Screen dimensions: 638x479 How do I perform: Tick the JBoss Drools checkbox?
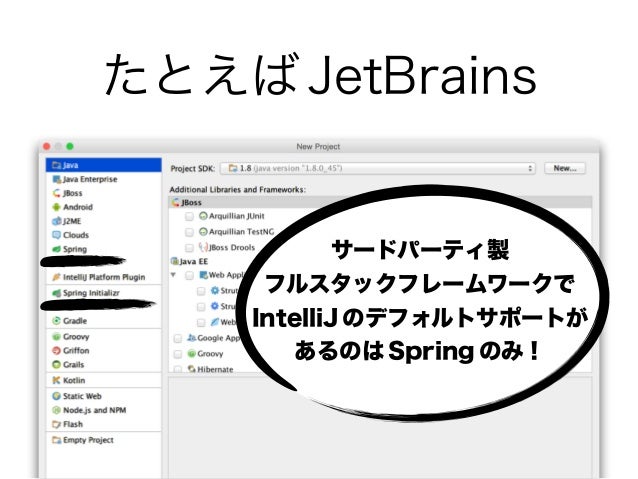pyautogui.click(x=189, y=247)
